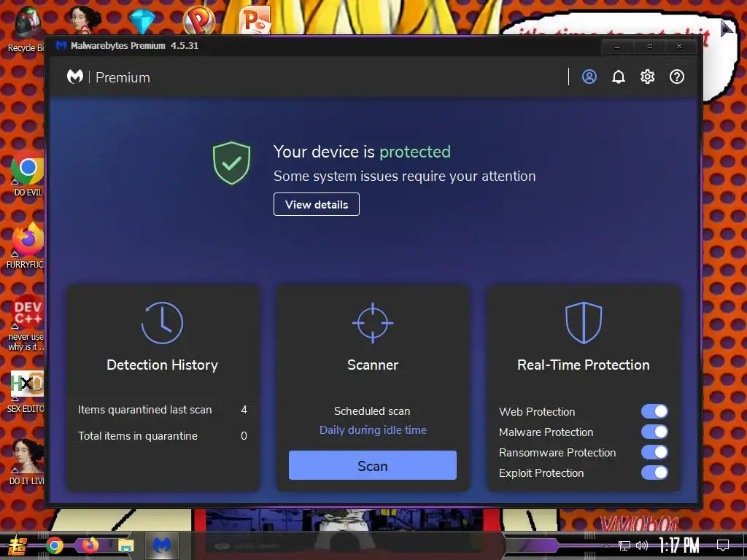Click Malwarebytes taskbar button
The image size is (747, 560).
click(162, 545)
